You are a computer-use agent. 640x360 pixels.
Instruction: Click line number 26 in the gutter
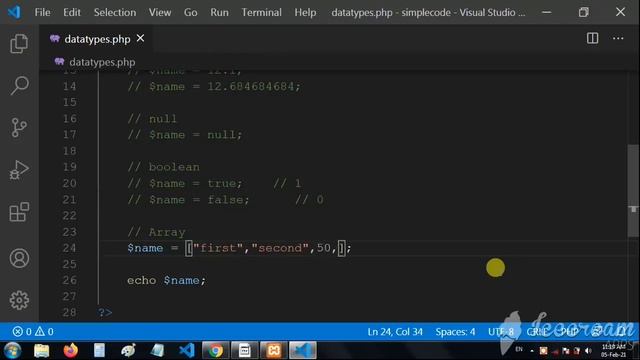69,280
